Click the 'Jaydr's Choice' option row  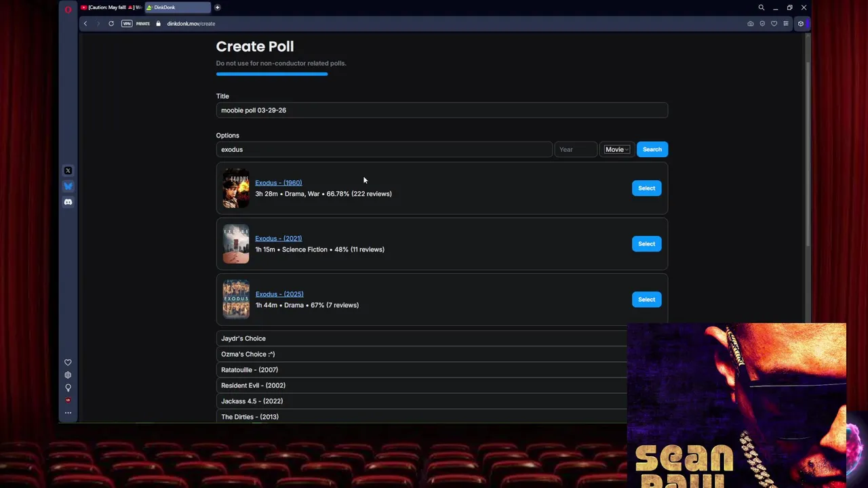click(x=422, y=339)
